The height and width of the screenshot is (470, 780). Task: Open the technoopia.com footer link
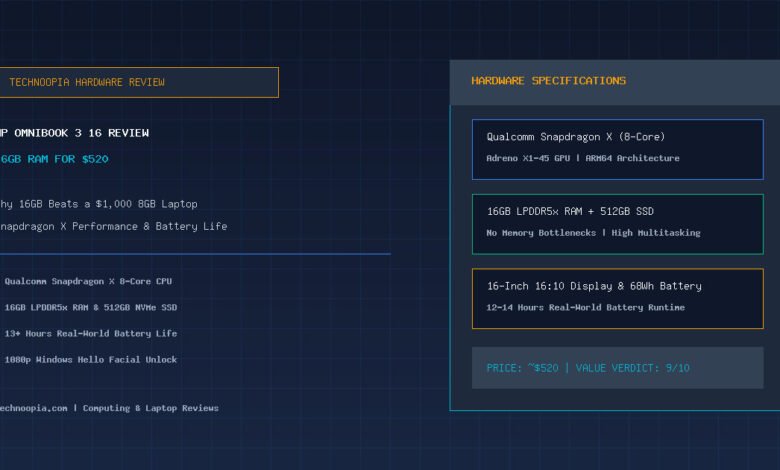pos(33,408)
